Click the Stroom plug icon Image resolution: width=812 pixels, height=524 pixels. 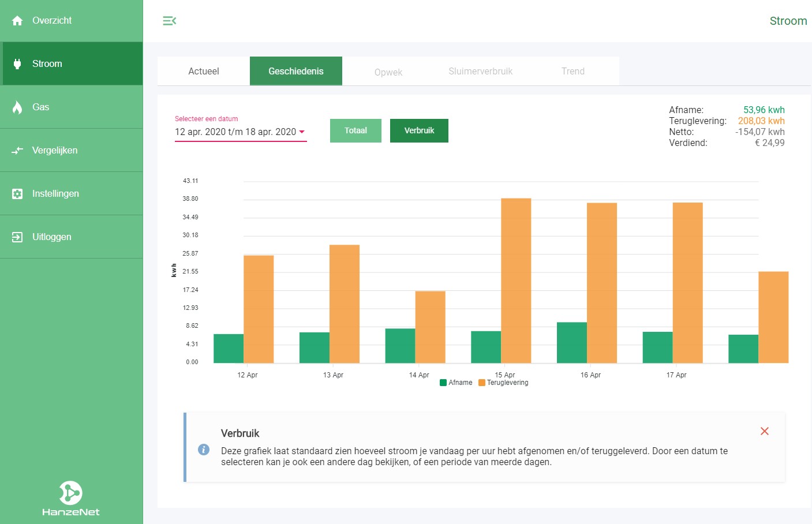(x=17, y=64)
